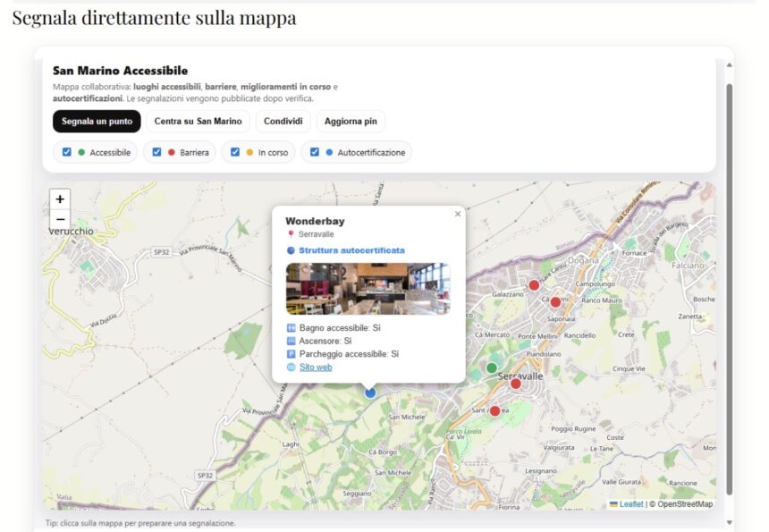
Task: Click the Condividi button
Action: 283,121
